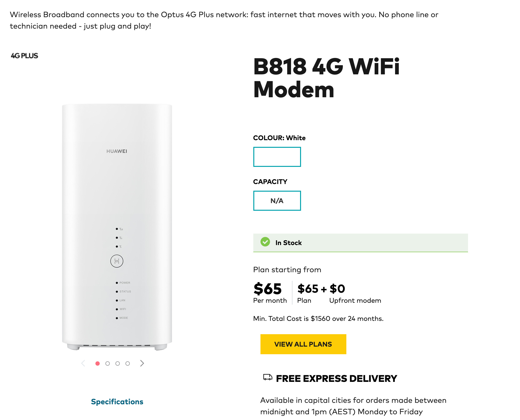Click the POWER indicator label on the modem image
The height and width of the screenshot is (420, 520).
[125, 283]
